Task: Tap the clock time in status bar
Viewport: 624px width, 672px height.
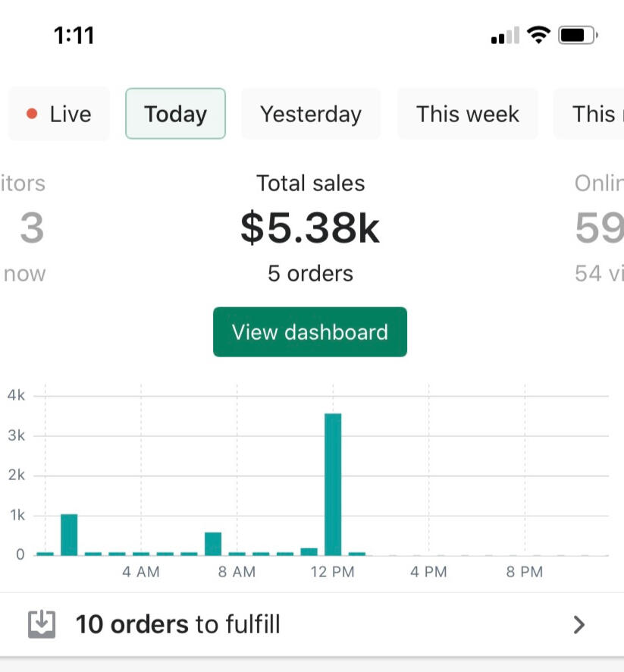Action: [x=74, y=35]
